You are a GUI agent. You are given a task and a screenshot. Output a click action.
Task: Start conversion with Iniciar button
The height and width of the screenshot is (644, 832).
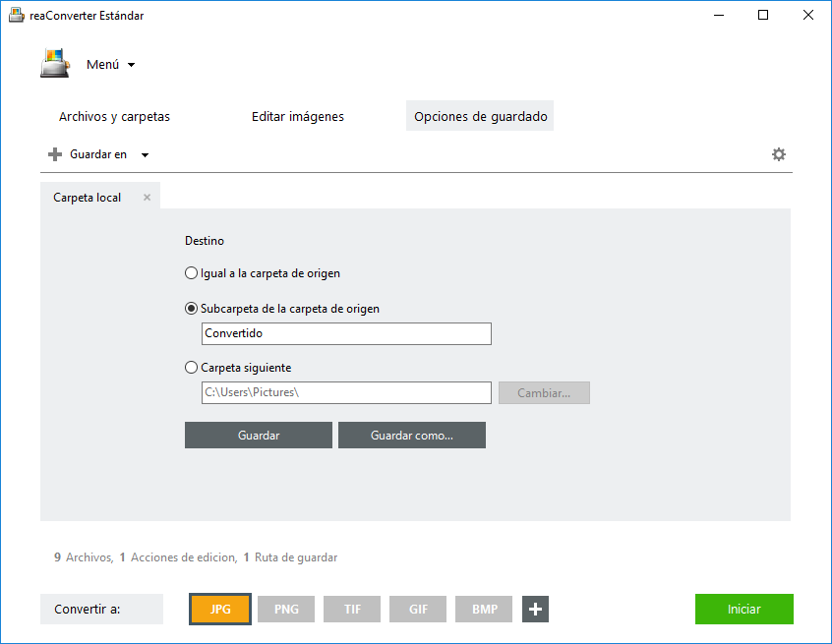743,609
